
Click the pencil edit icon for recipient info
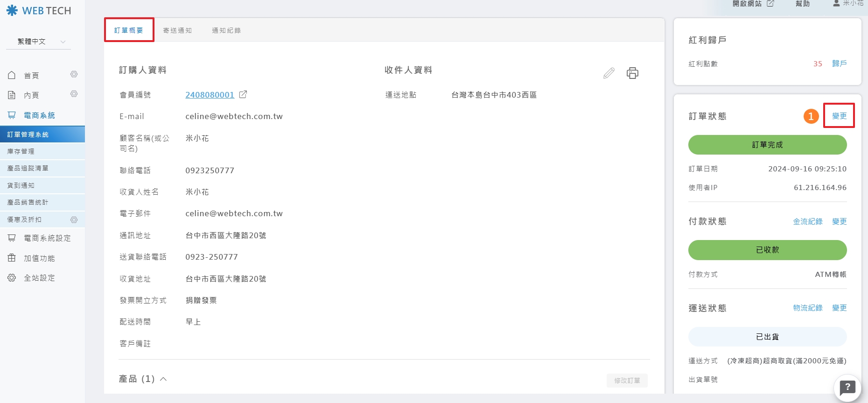pos(609,73)
